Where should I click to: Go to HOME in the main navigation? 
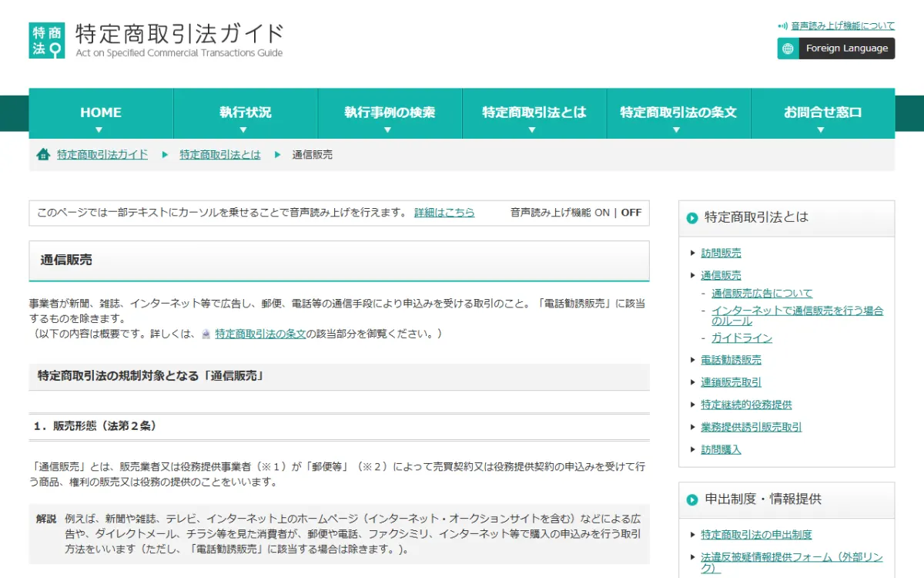click(101, 113)
